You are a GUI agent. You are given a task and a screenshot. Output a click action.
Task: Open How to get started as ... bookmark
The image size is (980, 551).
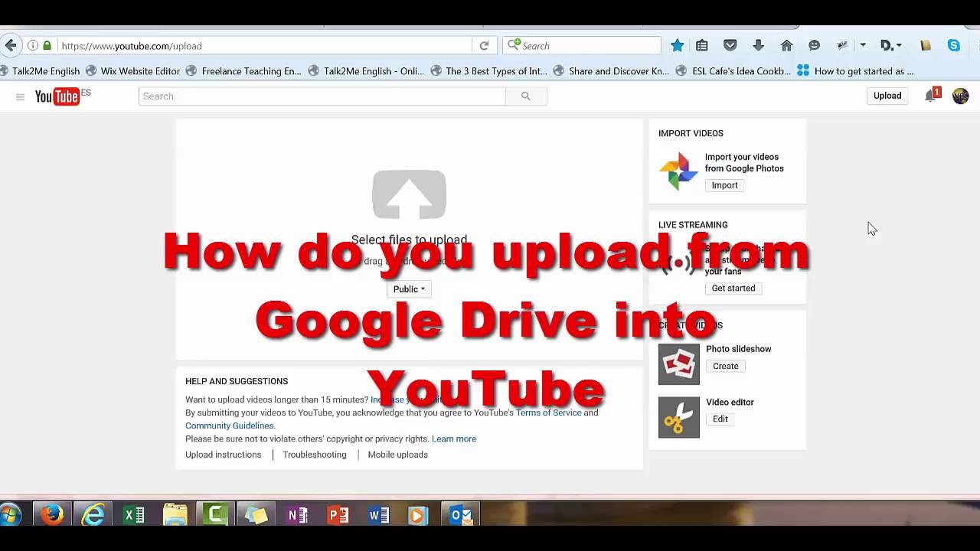[x=855, y=71]
